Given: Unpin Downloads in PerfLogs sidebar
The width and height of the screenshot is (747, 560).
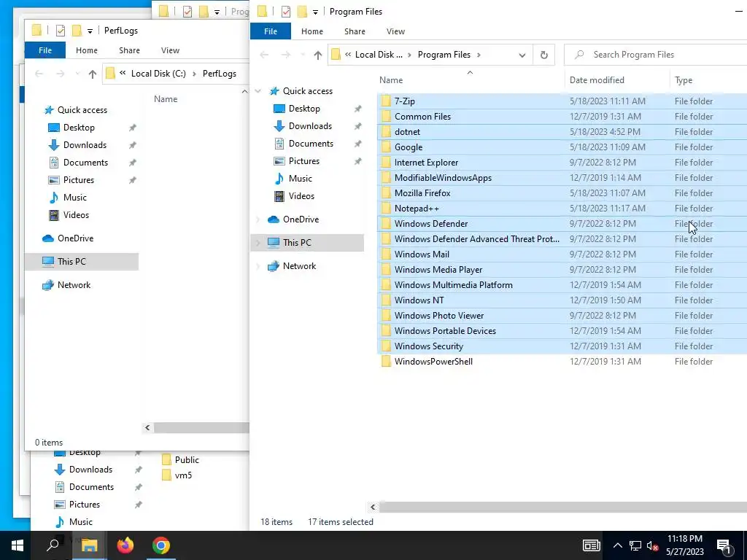Looking at the screenshot, I should (x=133, y=145).
